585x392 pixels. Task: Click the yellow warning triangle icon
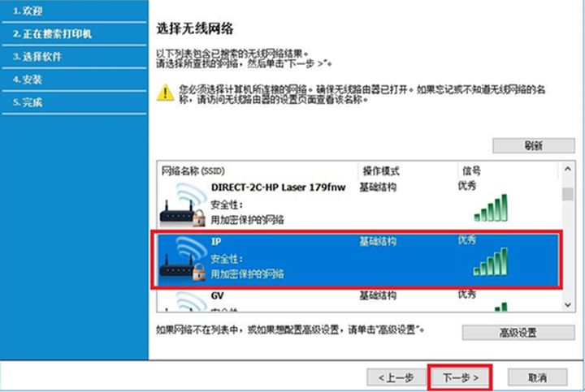pyautogui.click(x=165, y=93)
